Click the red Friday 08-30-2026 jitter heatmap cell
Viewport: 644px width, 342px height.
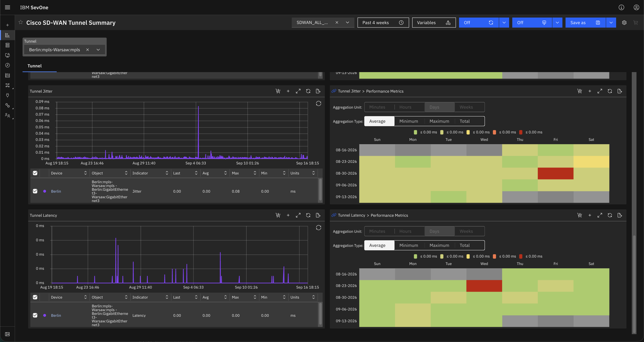(556, 173)
